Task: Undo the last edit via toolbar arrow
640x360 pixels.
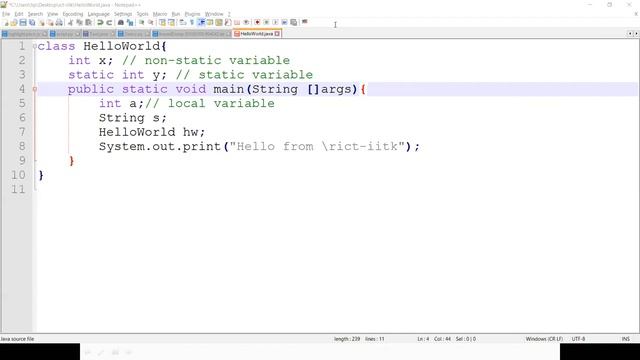Action: point(100,22)
